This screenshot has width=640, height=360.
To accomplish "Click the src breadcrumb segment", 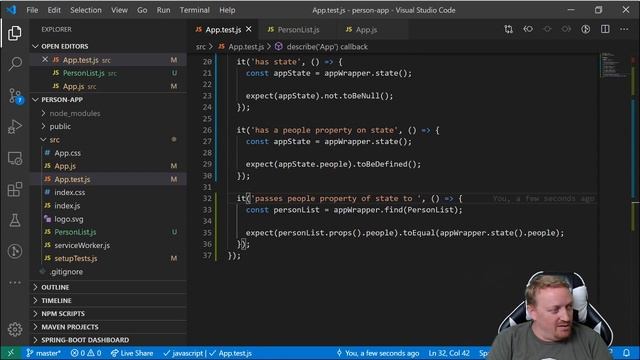I will click(x=200, y=47).
